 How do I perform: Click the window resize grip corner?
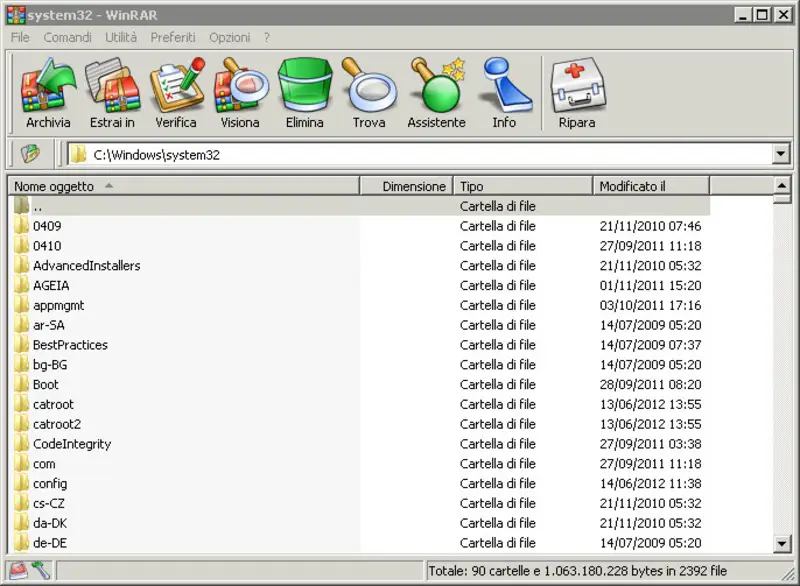[x=787, y=574]
